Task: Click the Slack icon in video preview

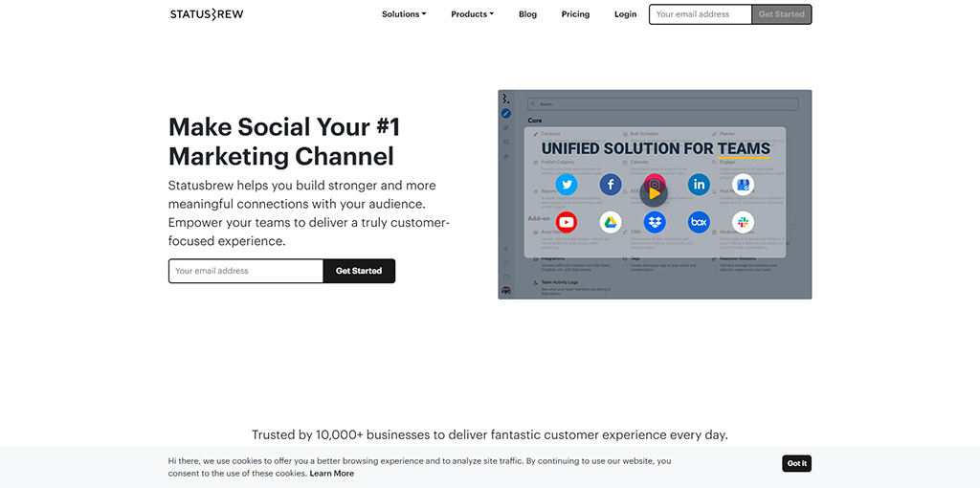Action: (743, 222)
